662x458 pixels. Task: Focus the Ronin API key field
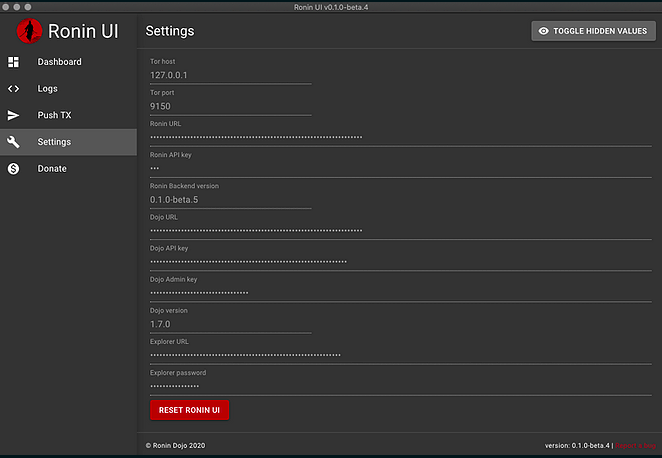click(x=401, y=168)
